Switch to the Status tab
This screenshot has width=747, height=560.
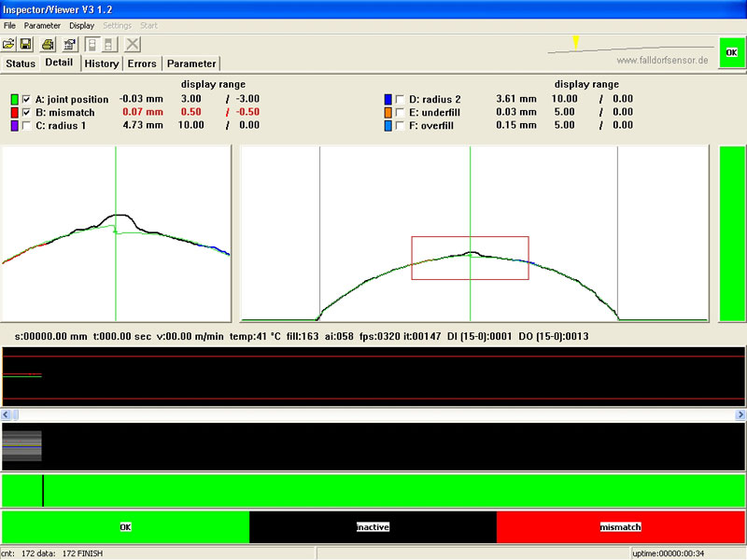[21, 63]
